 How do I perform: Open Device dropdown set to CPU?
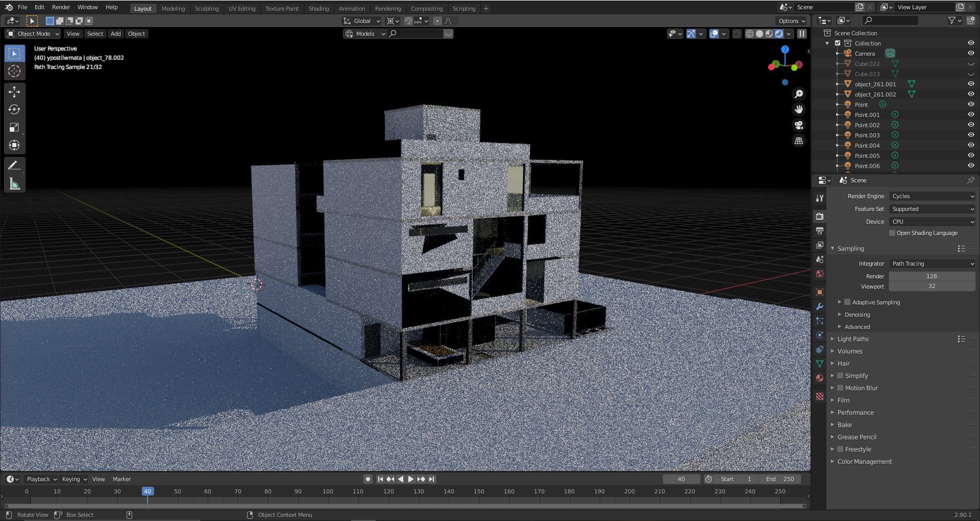932,222
